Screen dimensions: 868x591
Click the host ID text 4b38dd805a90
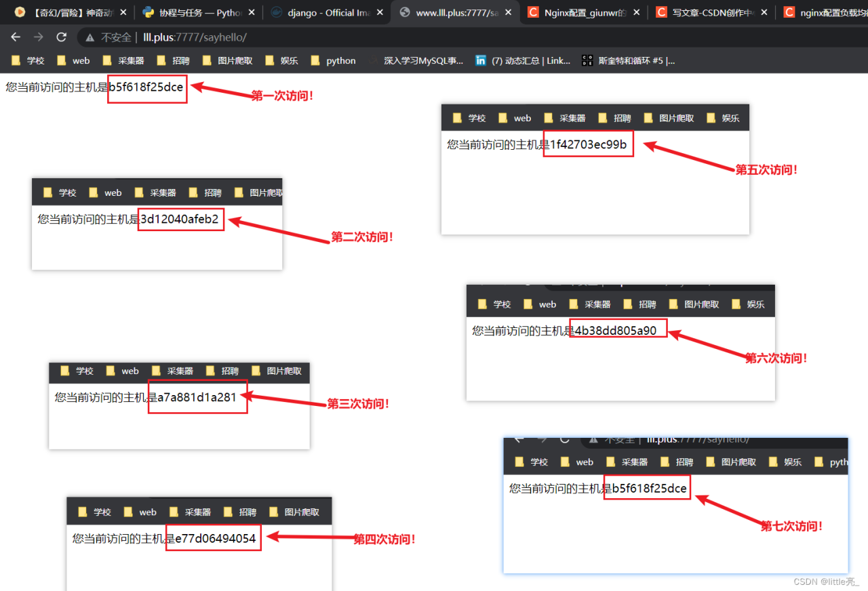pos(616,331)
